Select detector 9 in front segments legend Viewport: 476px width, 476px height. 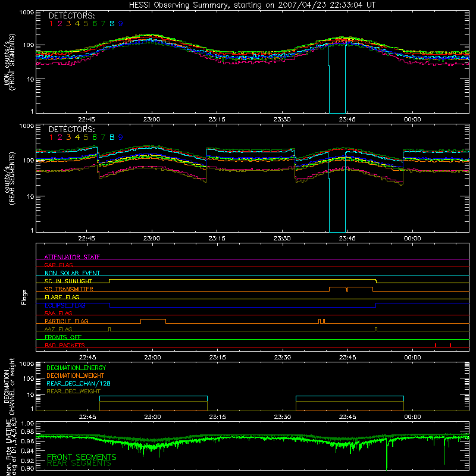(x=121, y=24)
